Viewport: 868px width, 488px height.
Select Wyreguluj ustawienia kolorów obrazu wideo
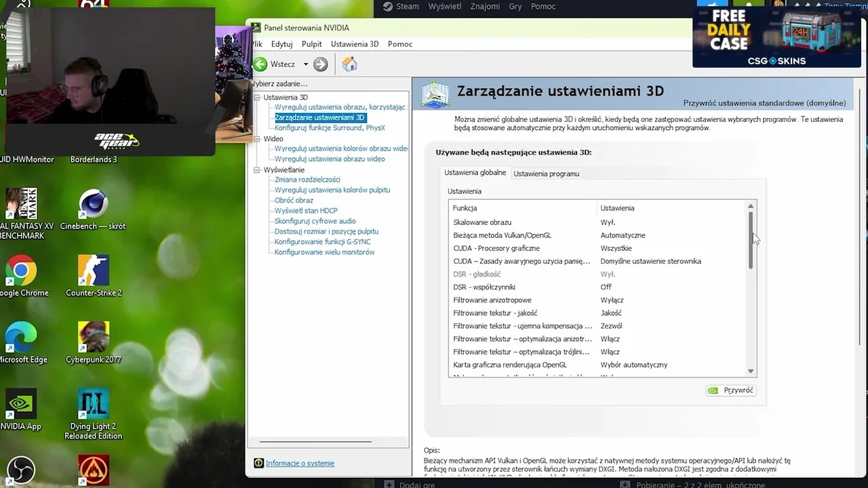coord(341,148)
